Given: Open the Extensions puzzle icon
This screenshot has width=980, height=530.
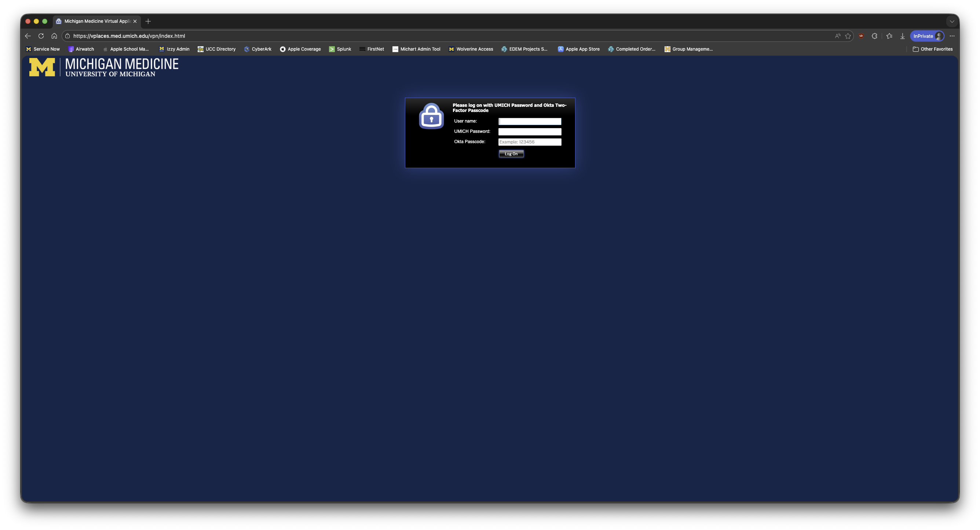Looking at the screenshot, I should click(x=875, y=36).
